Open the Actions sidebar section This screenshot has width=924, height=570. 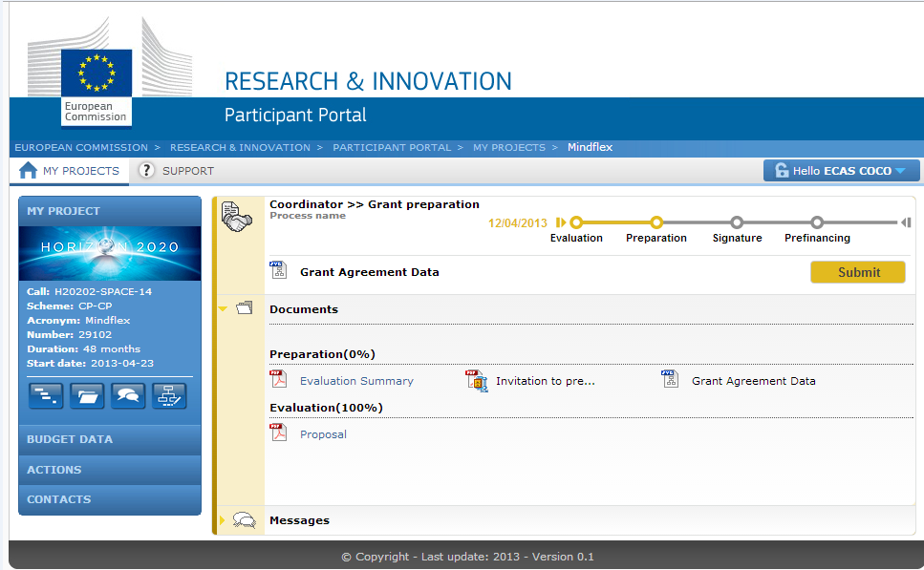[x=110, y=470]
